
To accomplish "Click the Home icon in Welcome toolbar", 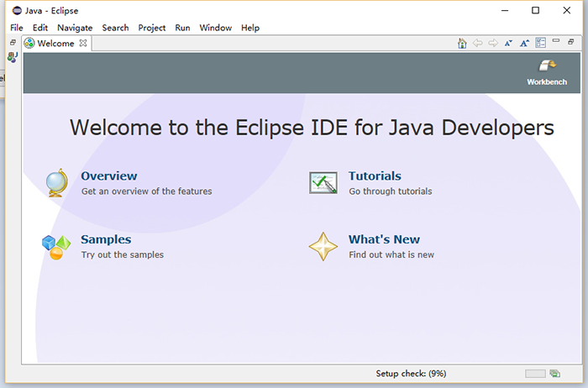I will 462,43.
